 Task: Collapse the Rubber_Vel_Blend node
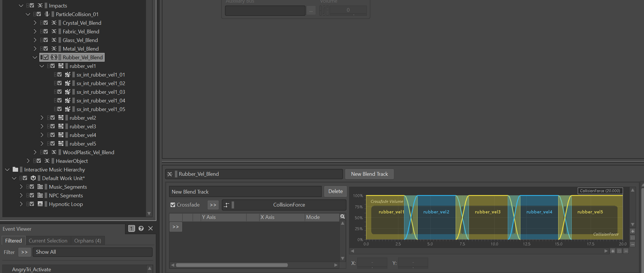click(35, 57)
